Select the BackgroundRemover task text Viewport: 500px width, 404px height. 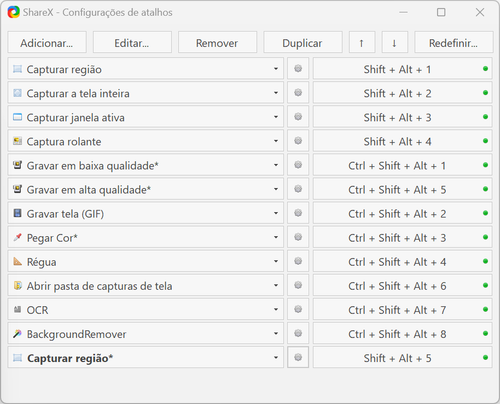(x=77, y=334)
